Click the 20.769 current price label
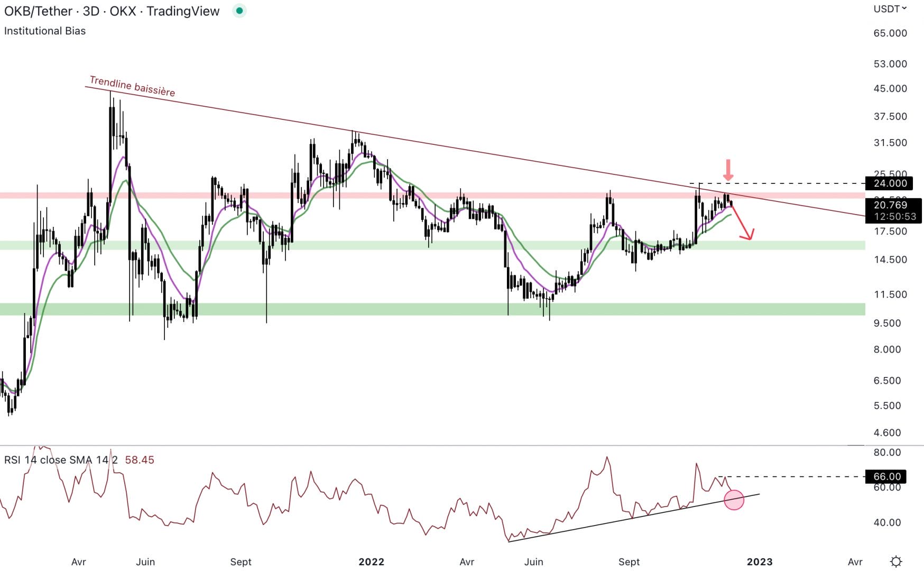 tap(890, 205)
